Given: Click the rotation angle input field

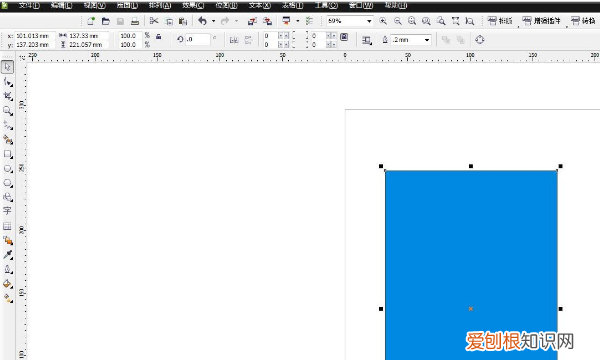Looking at the screenshot, I should (198, 39).
